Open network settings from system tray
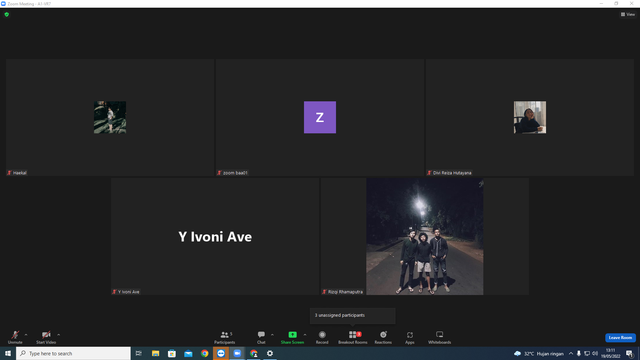This screenshot has width=640, height=360. pyautogui.click(x=587, y=353)
